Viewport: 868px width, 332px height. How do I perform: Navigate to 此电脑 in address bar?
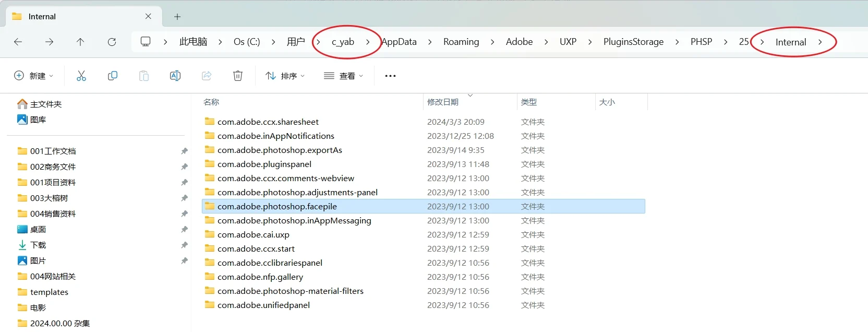[x=193, y=42]
